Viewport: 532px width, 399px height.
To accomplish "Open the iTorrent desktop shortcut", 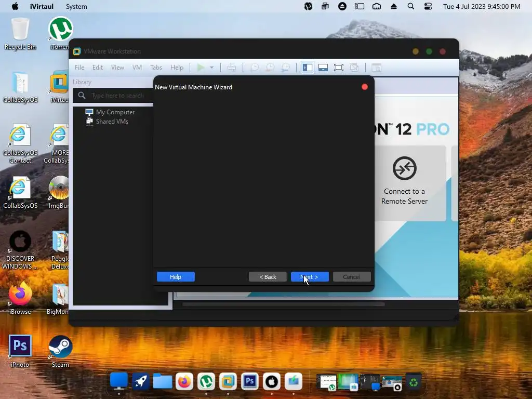I will [x=60, y=34].
